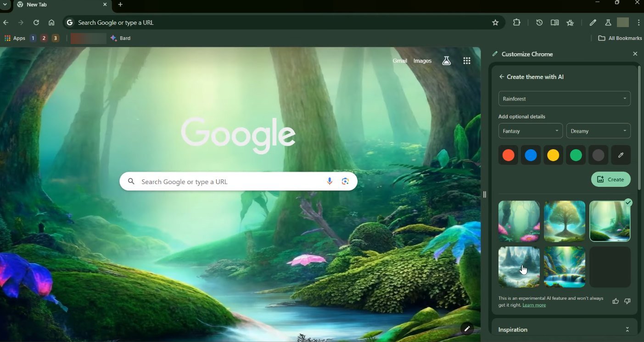Select the checked misty stream thumbnail

610,221
